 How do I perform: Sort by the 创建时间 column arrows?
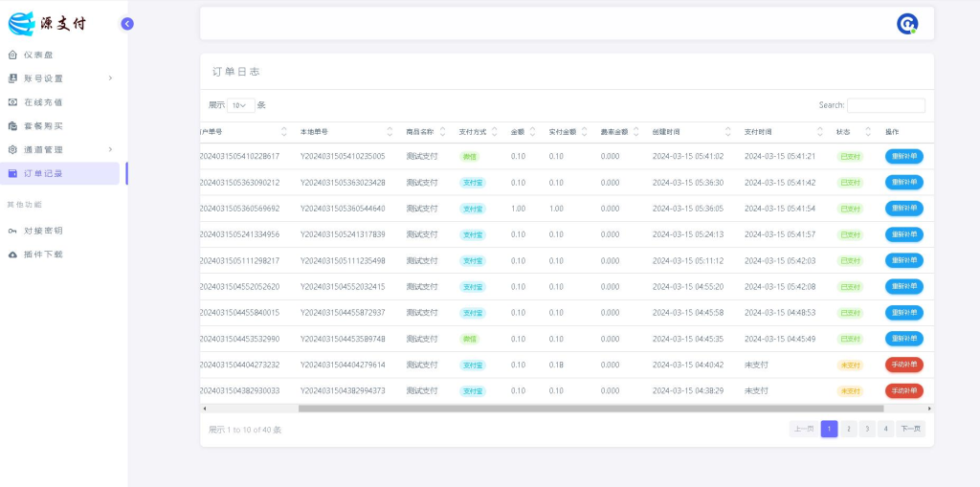[x=728, y=132]
